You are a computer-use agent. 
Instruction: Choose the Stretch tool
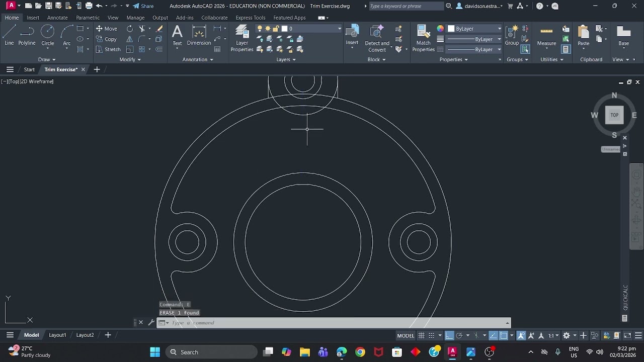[x=108, y=49]
